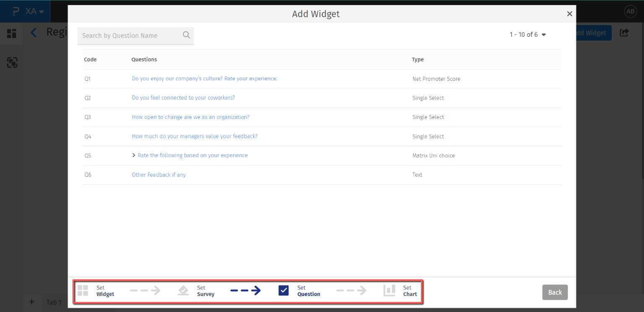Go back using the left chevron arrow
This screenshot has width=644, height=312.
pos(34,33)
